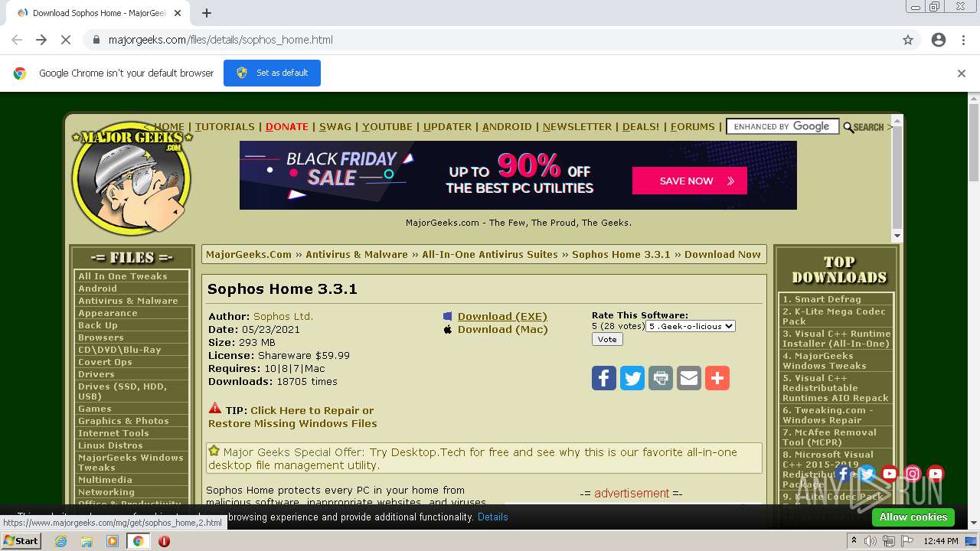Open the Linux Distros category
Image resolution: width=980 pixels, height=551 pixels.
click(110, 445)
